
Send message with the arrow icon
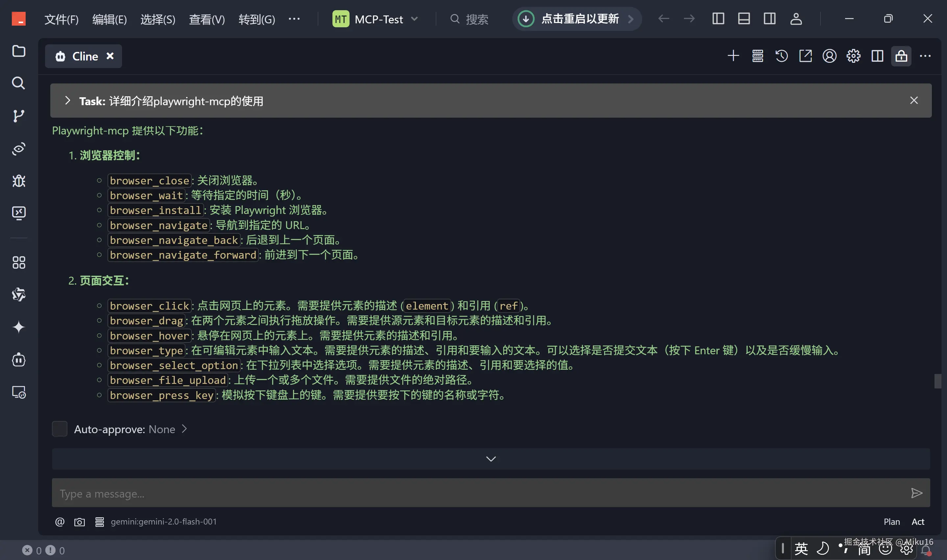click(916, 493)
